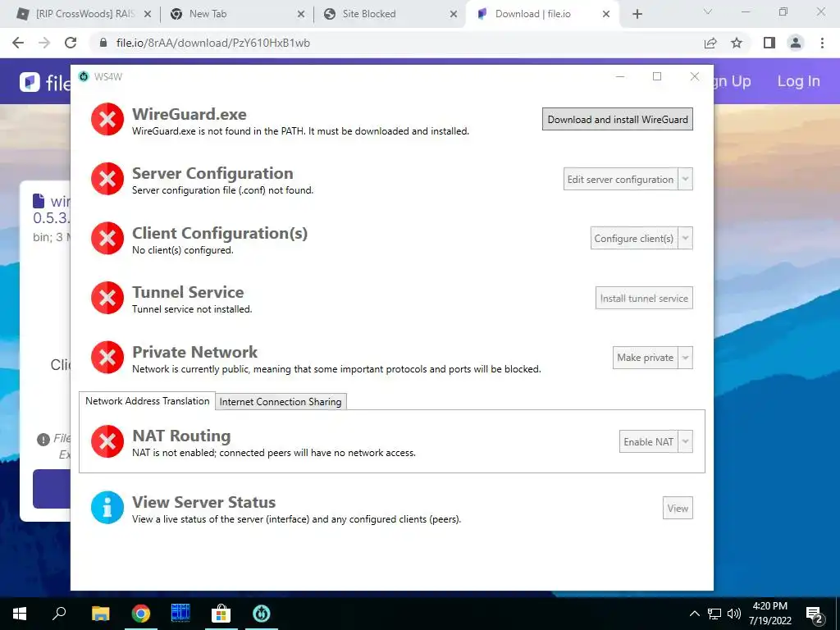Screen dimensions: 840x630
Task: Select the Download | file.io browser tab
Action: click(543, 14)
